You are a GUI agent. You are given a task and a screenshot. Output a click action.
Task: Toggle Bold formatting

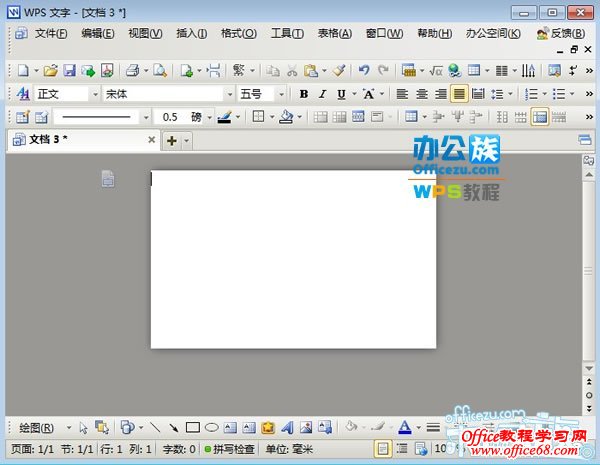[304, 94]
